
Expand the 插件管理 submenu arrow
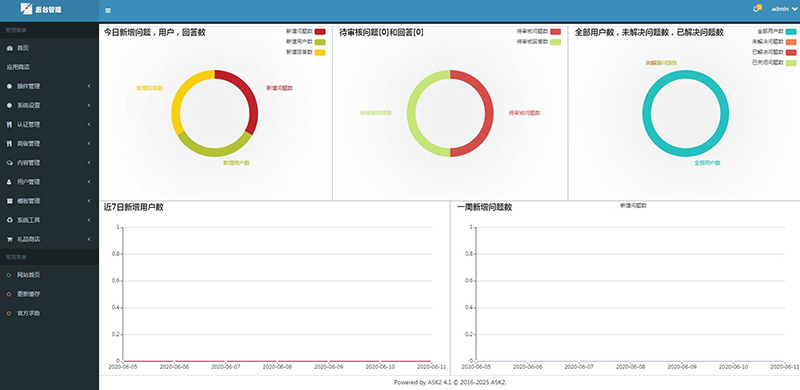89,86
